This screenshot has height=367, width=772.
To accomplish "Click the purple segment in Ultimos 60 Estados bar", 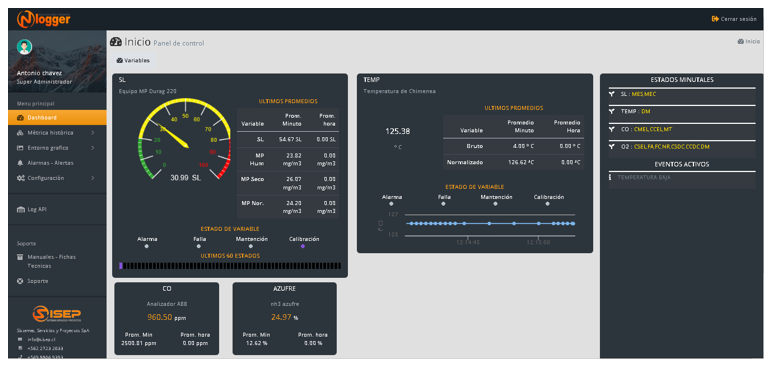I will pyautogui.click(x=121, y=266).
